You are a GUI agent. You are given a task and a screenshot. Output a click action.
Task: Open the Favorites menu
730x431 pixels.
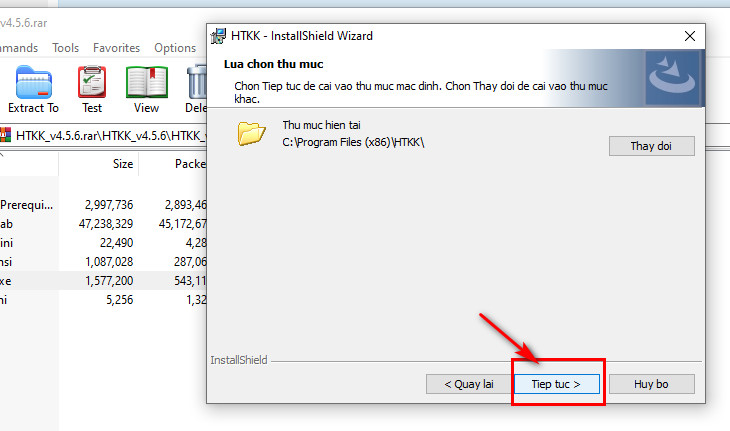[116, 48]
